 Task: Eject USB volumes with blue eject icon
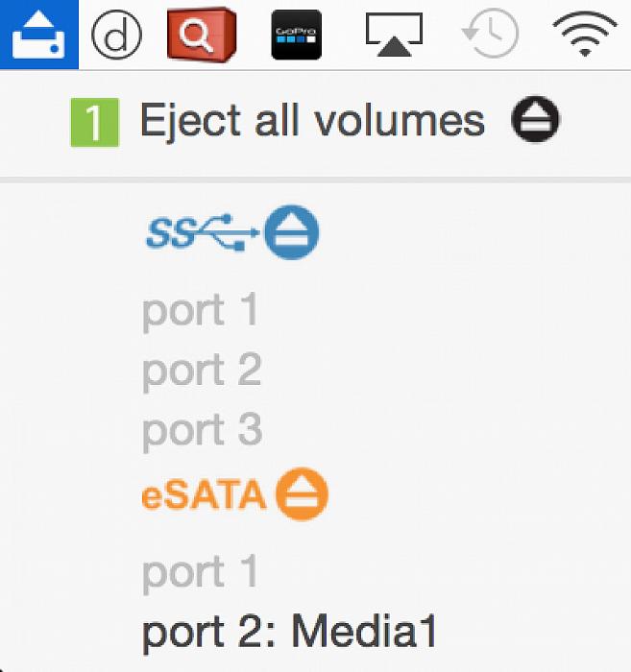tap(292, 232)
